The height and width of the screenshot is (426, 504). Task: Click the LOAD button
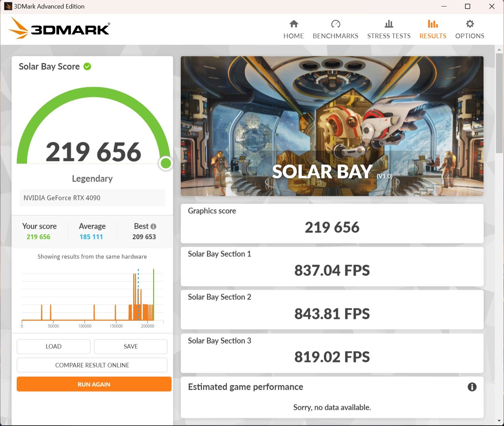point(54,346)
